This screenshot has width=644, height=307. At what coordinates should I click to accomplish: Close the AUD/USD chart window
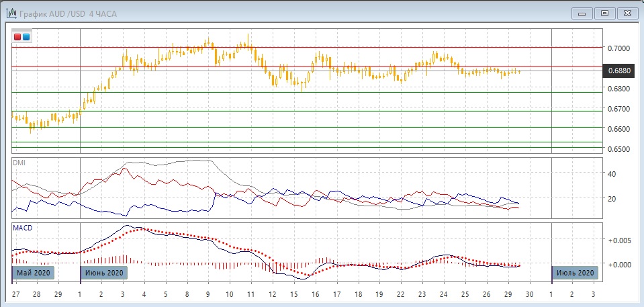(627, 13)
